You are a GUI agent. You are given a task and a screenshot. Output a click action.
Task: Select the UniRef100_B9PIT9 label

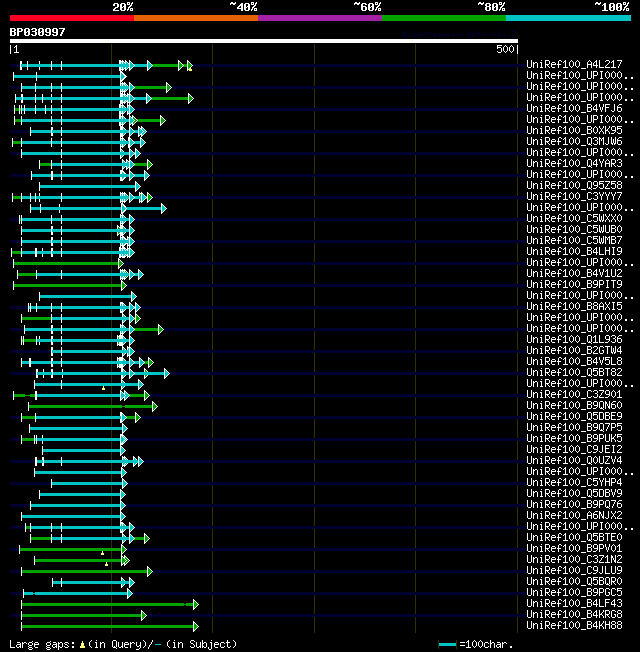point(574,284)
